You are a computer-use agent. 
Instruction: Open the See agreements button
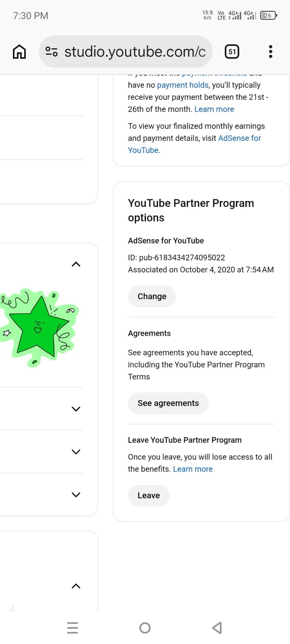[x=168, y=403]
